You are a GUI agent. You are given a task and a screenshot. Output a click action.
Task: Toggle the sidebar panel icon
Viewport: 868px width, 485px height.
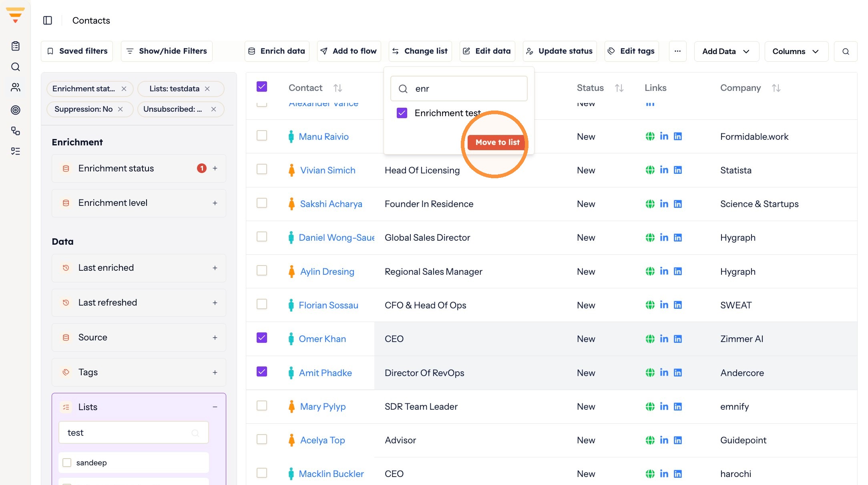point(48,20)
